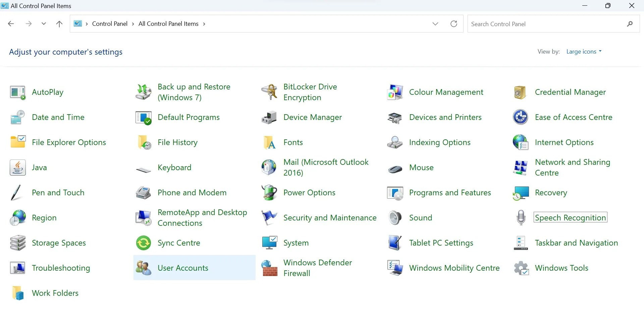Open Sync Centre
The image size is (644, 334).
click(x=179, y=243)
